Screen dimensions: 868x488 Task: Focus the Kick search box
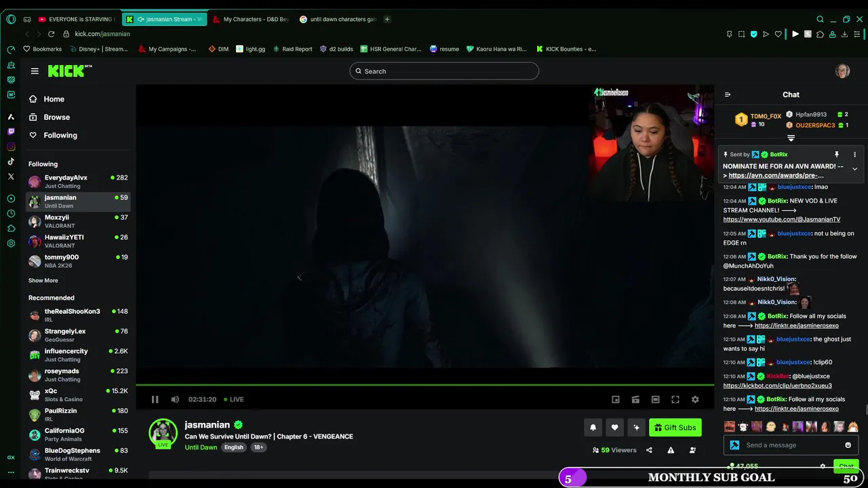[x=444, y=71]
